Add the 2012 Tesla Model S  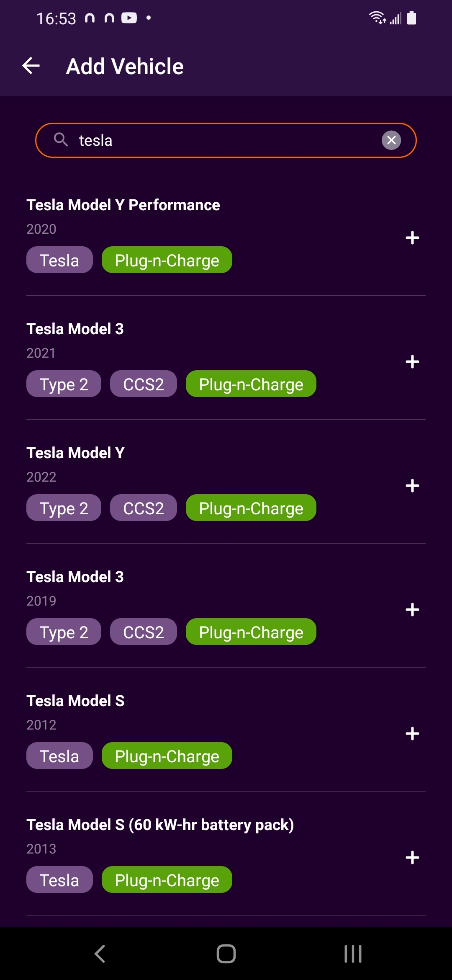coord(412,734)
